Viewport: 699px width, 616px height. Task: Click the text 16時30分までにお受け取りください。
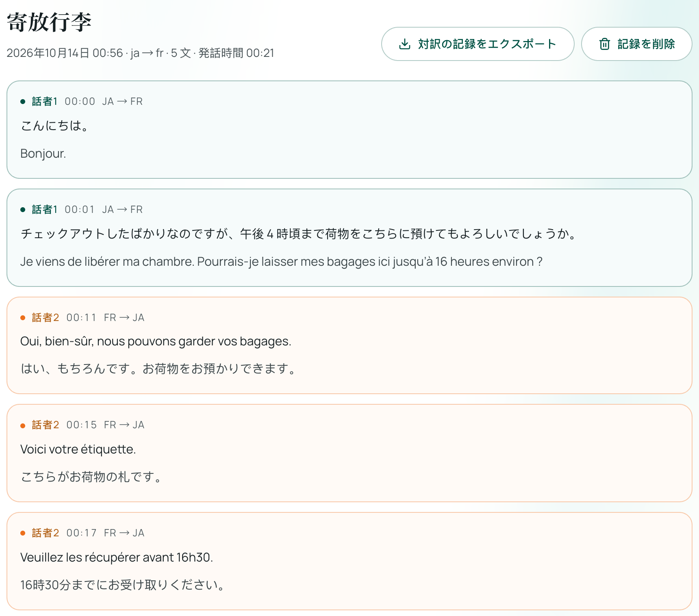pos(123,585)
